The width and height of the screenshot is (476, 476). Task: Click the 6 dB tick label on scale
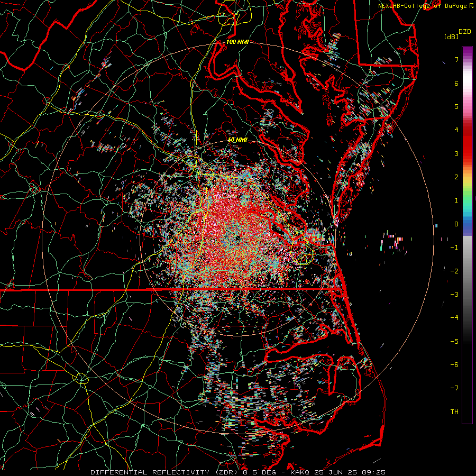click(456, 83)
